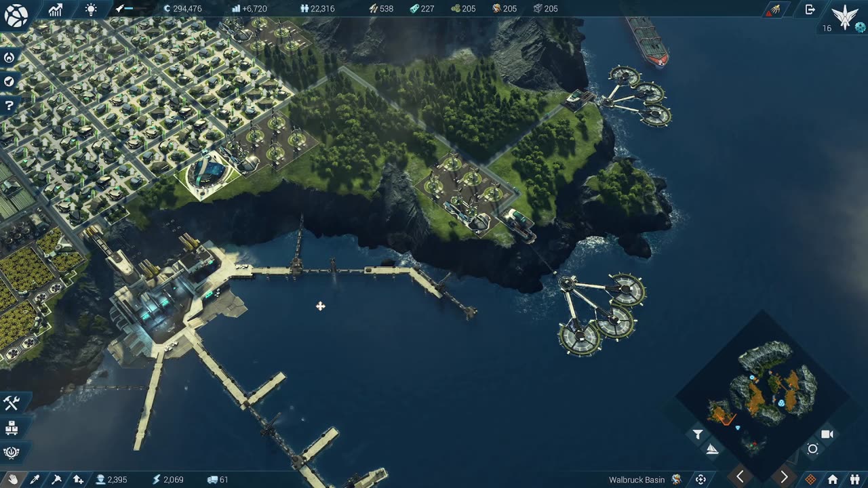Click the Walbruck Basin sector name
868x488 pixels.
point(637,480)
